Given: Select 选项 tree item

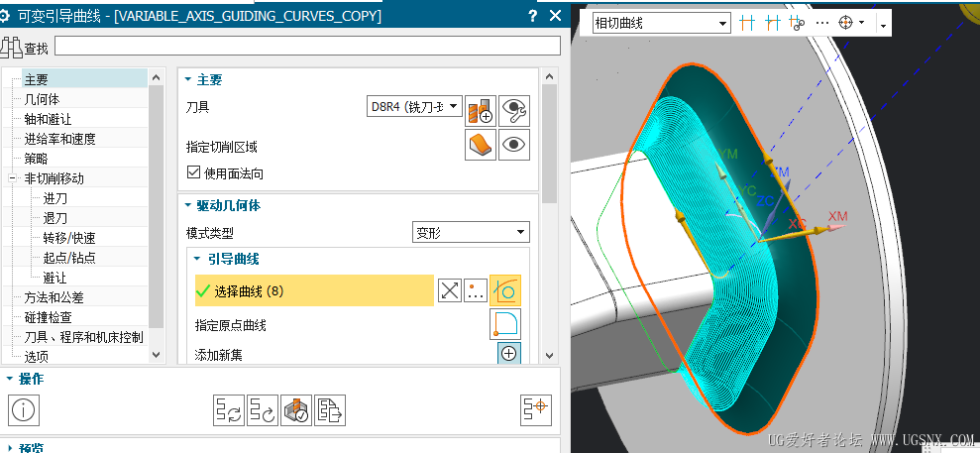Looking at the screenshot, I should (x=36, y=357).
